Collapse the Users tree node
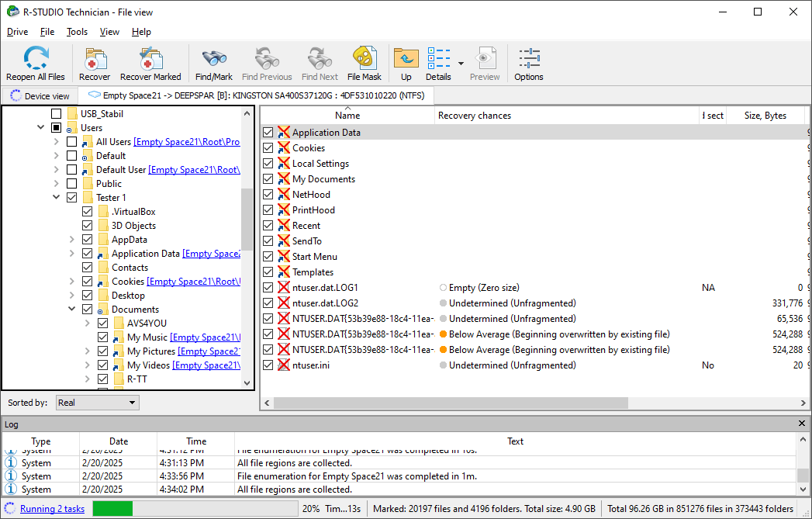 tap(41, 127)
